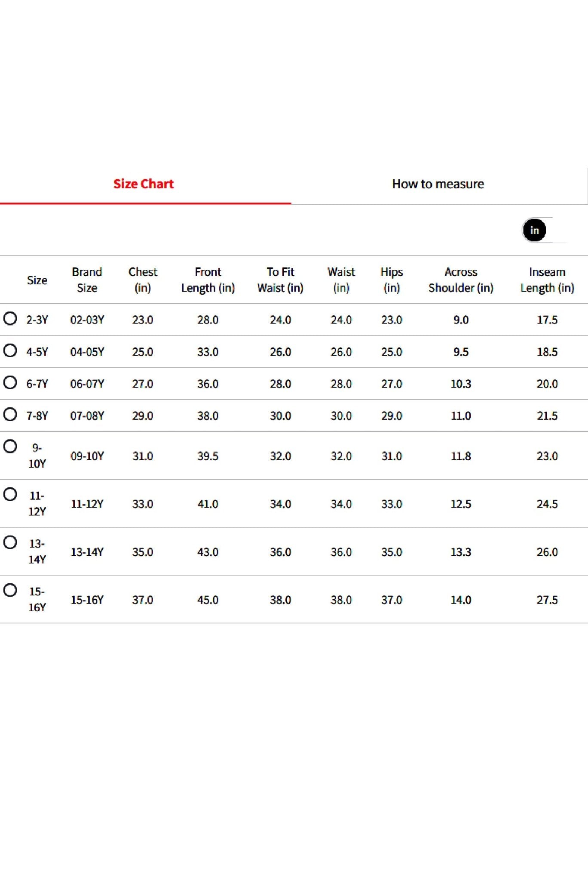Click the Brand Size column header

(87, 280)
